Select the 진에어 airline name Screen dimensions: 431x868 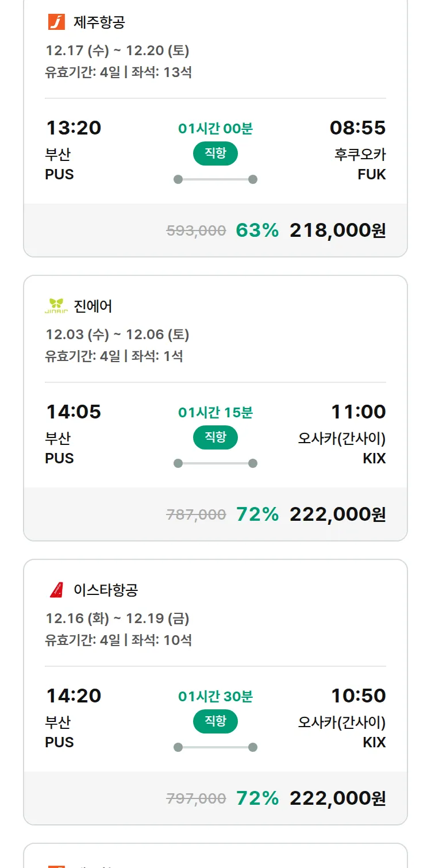[93, 306]
